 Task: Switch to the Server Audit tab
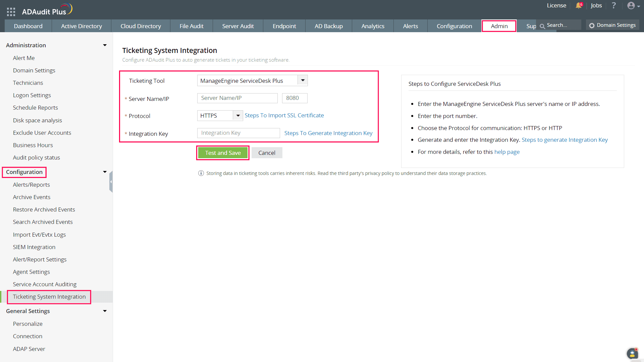coord(238,26)
